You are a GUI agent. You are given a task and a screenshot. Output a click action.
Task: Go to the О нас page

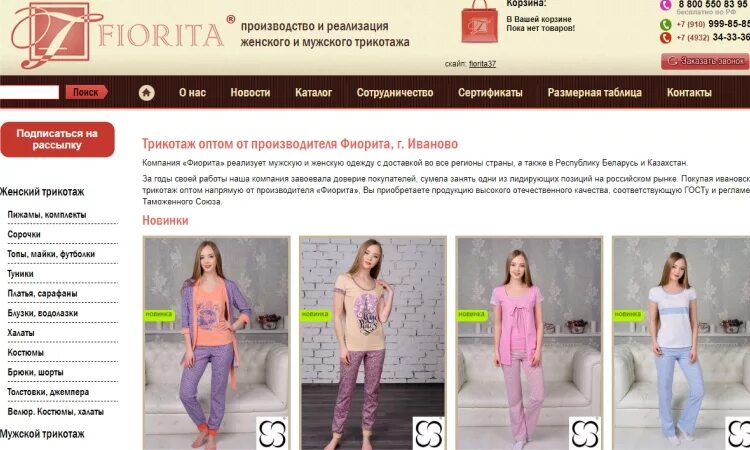pyautogui.click(x=192, y=92)
